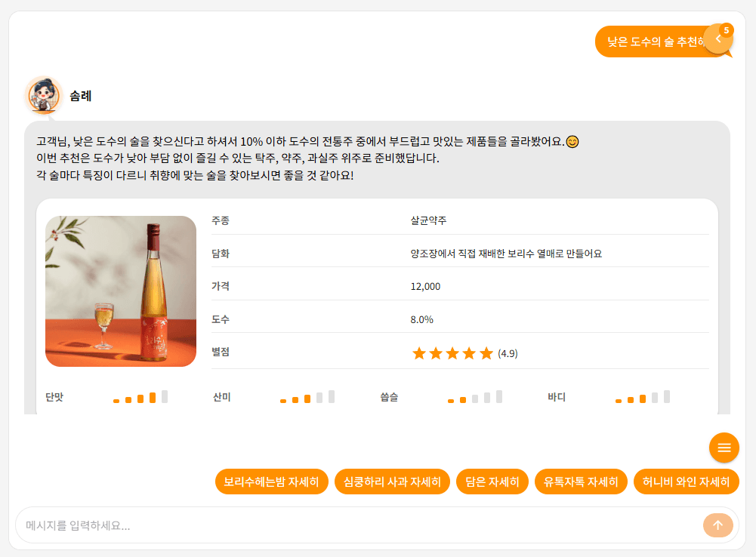Image resolution: width=756 pixels, height=557 pixels.
Task: Expand the collapsed panel with chevron badge
Action: point(717,39)
